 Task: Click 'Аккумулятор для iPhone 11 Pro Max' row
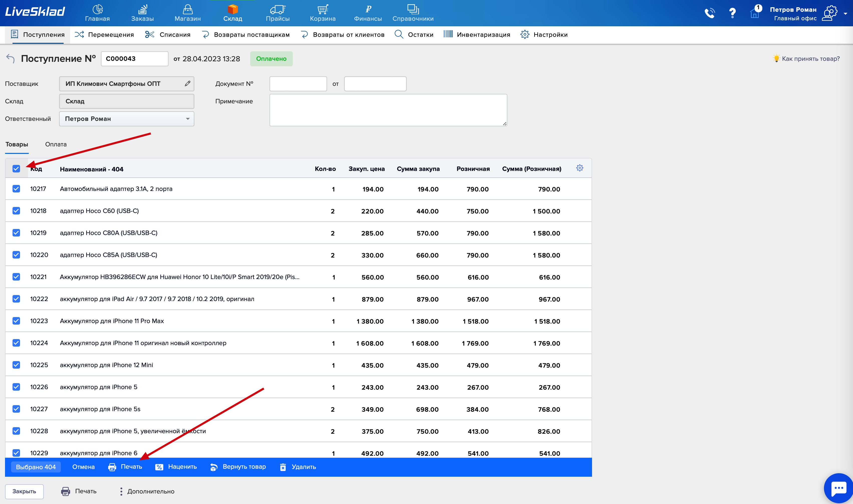pyautogui.click(x=298, y=321)
